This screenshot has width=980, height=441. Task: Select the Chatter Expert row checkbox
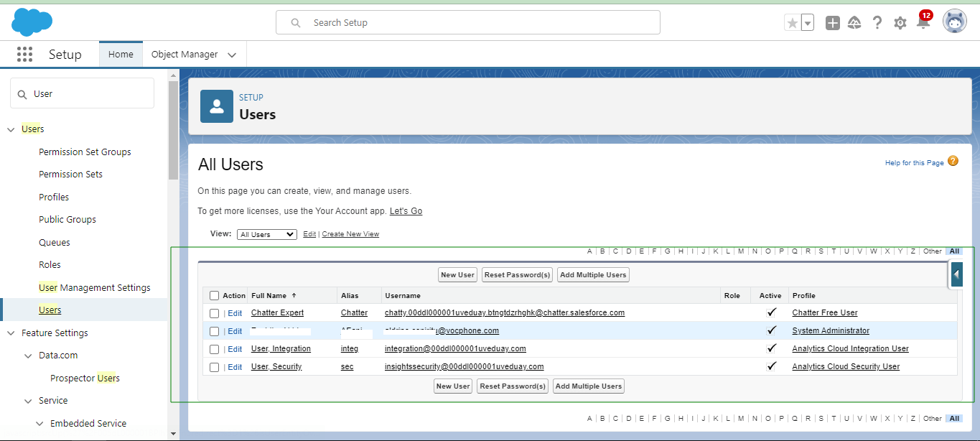(x=214, y=313)
